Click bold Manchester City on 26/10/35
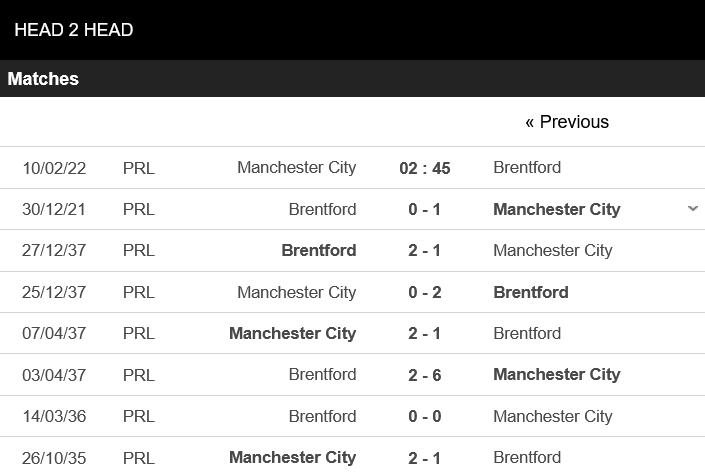705x473 pixels. coord(292,458)
